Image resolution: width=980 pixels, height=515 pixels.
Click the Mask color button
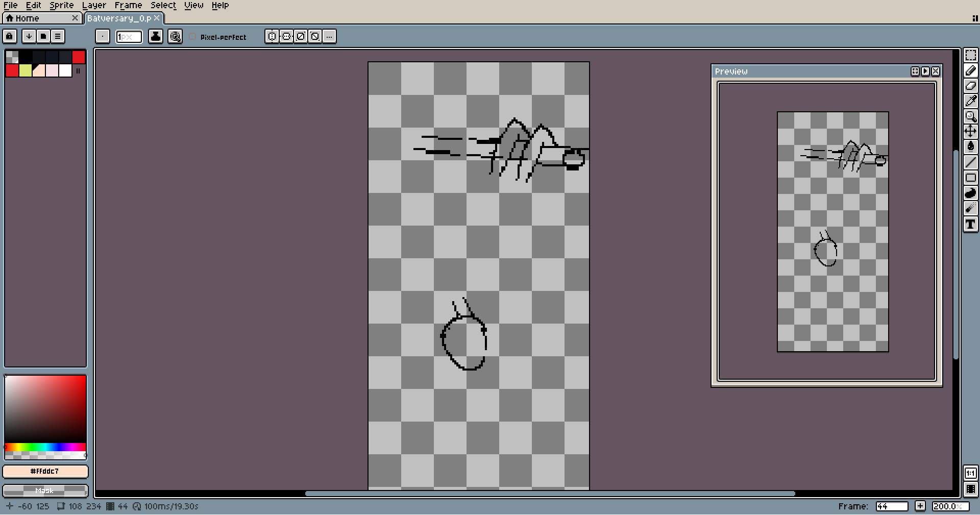point(45,491)
